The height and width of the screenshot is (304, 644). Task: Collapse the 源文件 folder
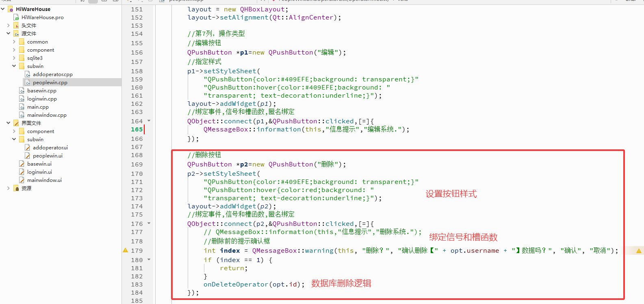click(9, 33)
